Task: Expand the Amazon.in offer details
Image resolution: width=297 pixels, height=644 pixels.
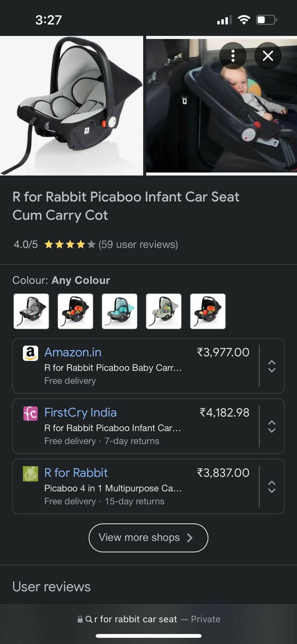Action: (272, 366)
